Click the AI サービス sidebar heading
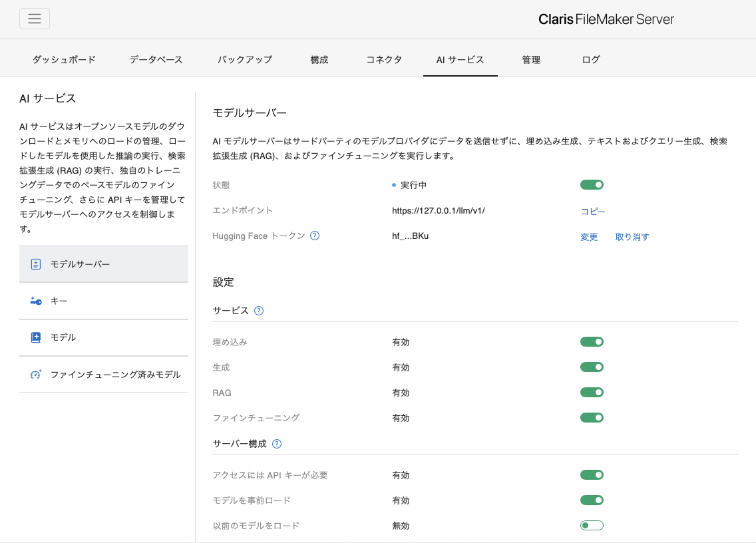Viewport: 756px width, 543px height. (48, 98)
